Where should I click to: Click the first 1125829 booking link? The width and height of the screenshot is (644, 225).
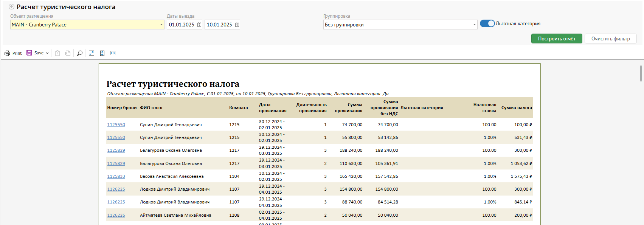[116, 150]
